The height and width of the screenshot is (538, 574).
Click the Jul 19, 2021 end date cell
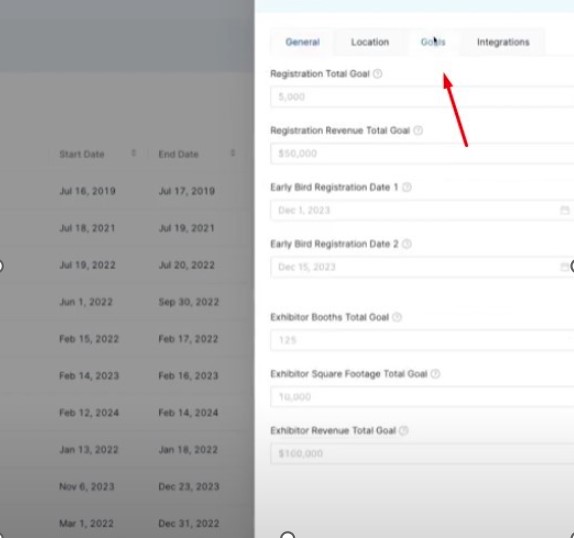tap(187, 228)
